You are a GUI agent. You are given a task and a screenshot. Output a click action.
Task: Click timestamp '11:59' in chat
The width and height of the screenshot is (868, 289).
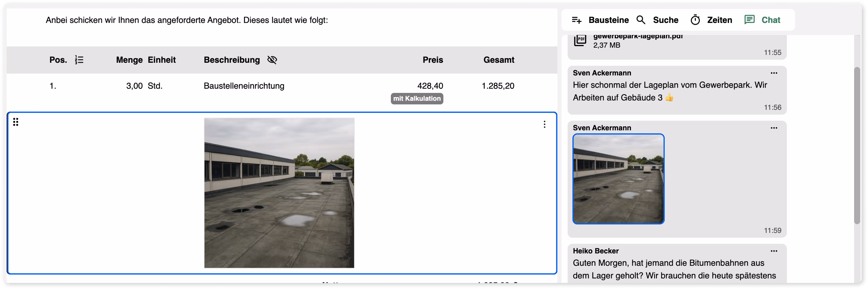coord(772,230)
